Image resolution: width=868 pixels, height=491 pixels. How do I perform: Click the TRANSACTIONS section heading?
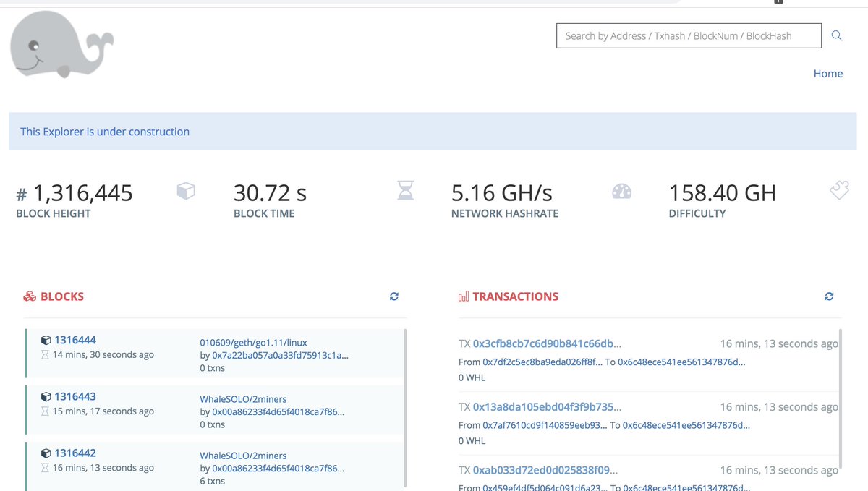516,296
